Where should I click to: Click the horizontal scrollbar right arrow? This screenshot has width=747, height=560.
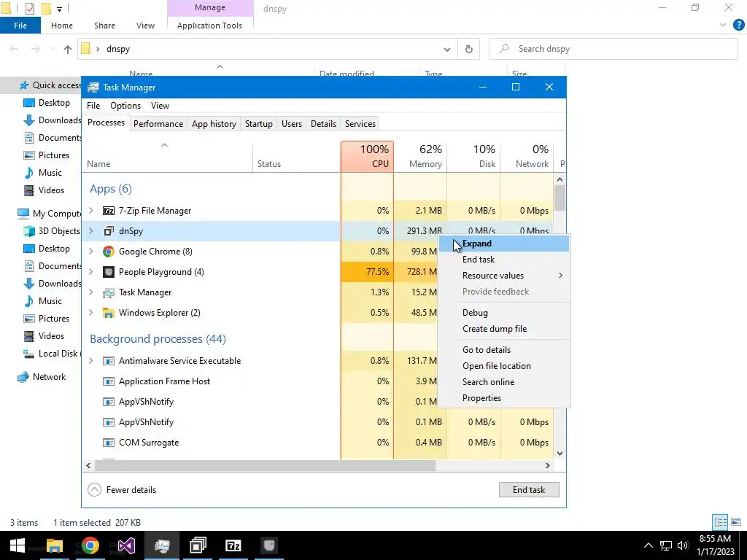(547, 466)
